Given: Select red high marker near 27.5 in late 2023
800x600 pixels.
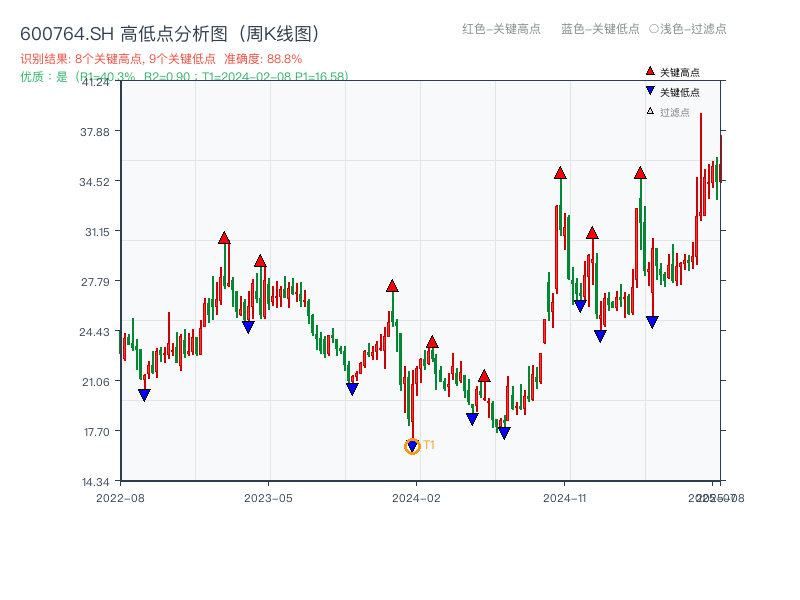Looking at the screenshot, I should pyautogui.click(x=392, y=286).
